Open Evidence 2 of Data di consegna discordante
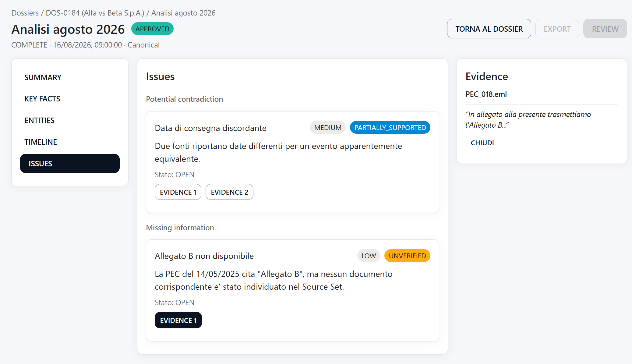 [x=229, y=192]
